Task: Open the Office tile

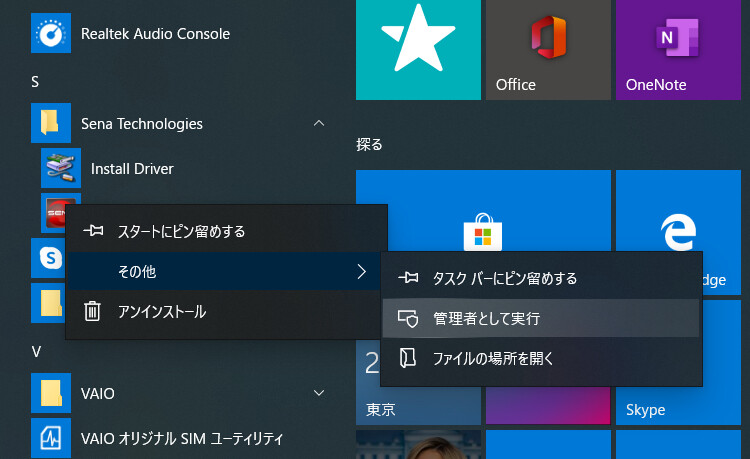Action: click(548, 50)
